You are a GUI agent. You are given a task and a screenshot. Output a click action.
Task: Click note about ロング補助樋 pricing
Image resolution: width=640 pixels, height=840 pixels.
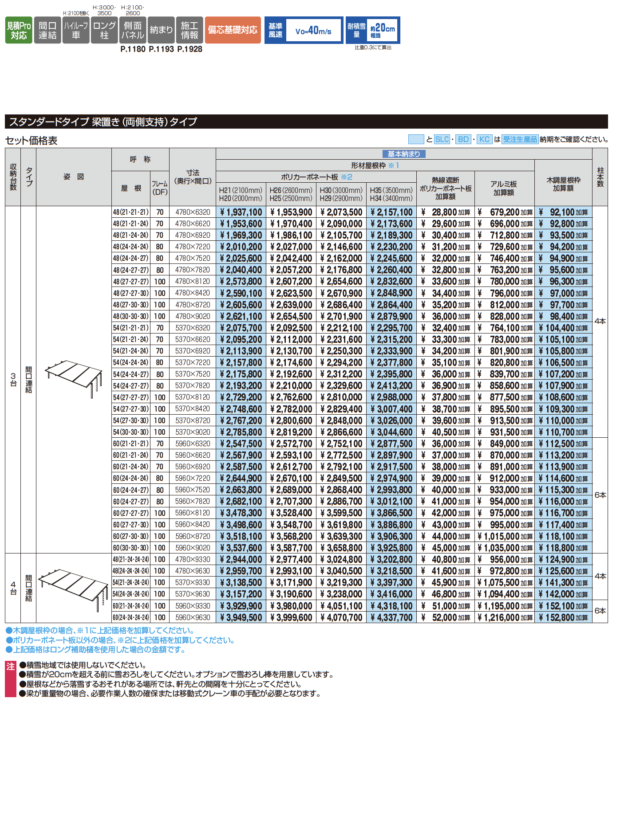[x=96, y=649]
